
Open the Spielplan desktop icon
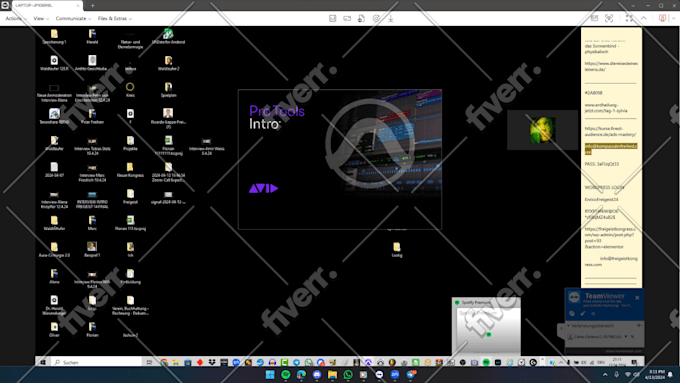(168, 89)
